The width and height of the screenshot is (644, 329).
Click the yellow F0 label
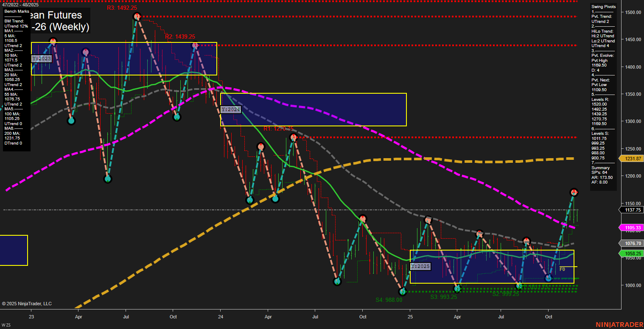coord(562,269)
